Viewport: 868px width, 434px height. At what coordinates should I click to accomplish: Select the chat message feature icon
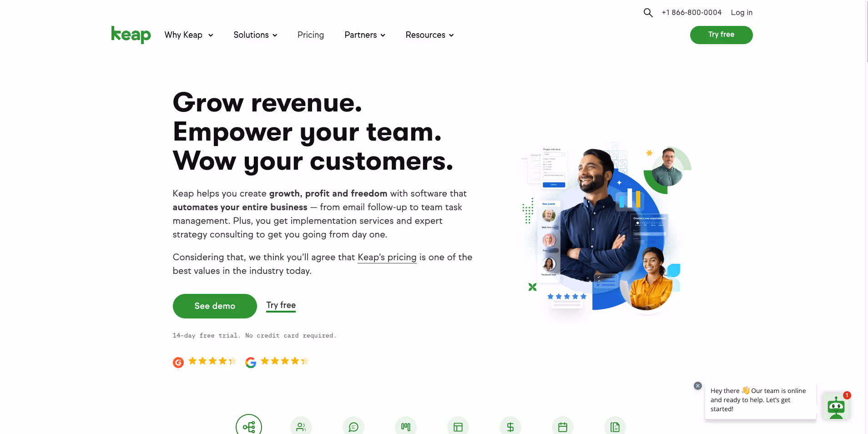[x=353, y=427]
